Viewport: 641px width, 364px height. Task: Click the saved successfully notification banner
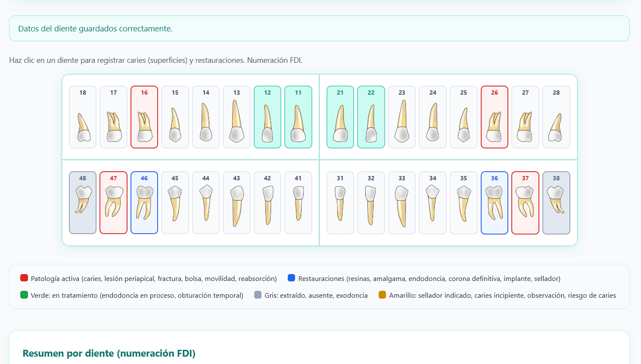319,28
